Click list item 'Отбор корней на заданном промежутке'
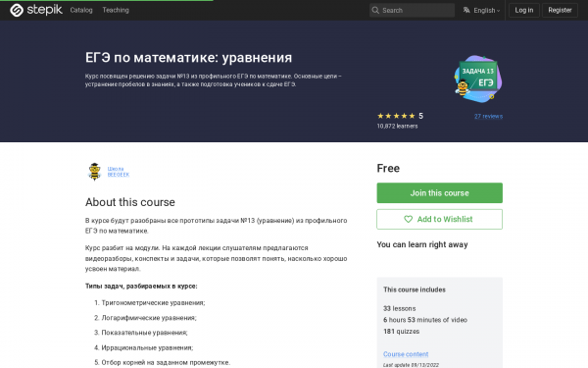Viewport: 588px width, 368px height. point(166,362)
